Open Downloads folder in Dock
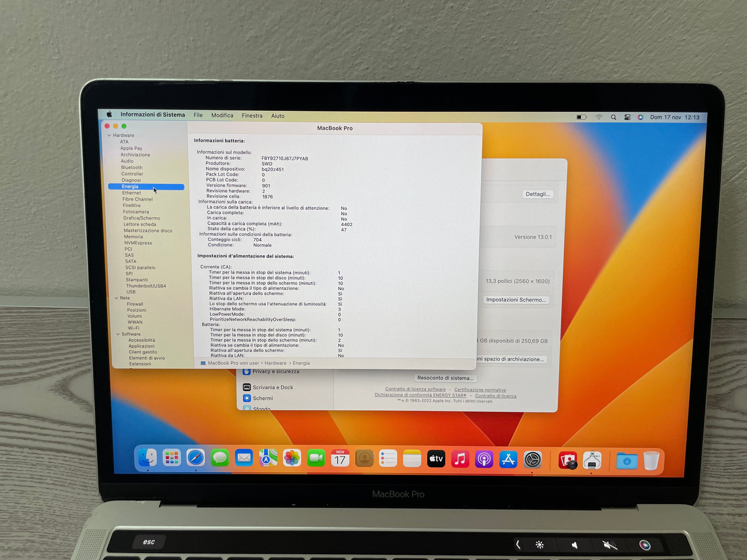This screenshot has width=747, height=560. tap(627, 461)
